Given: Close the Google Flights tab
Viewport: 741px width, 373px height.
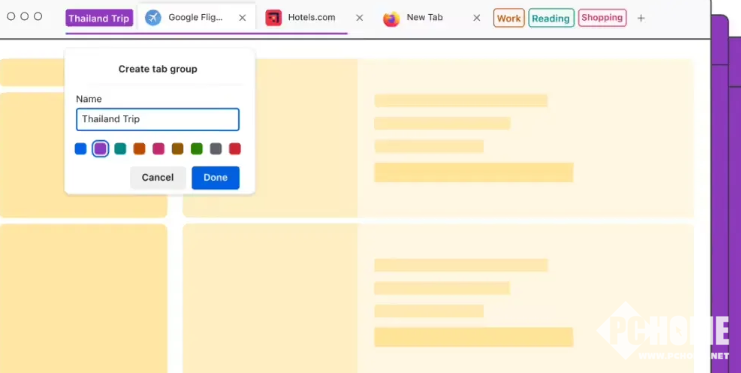Looking at the screenshot, I should click(242, 18).
